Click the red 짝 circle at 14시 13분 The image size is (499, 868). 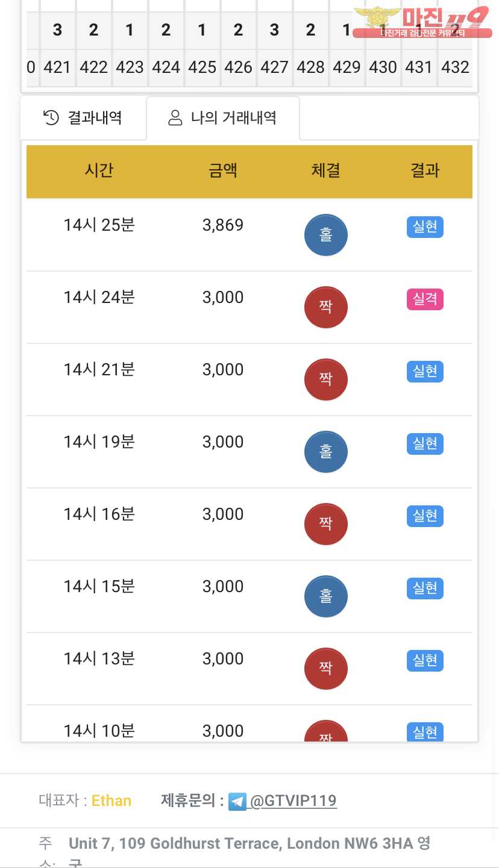tap(325, 669)
